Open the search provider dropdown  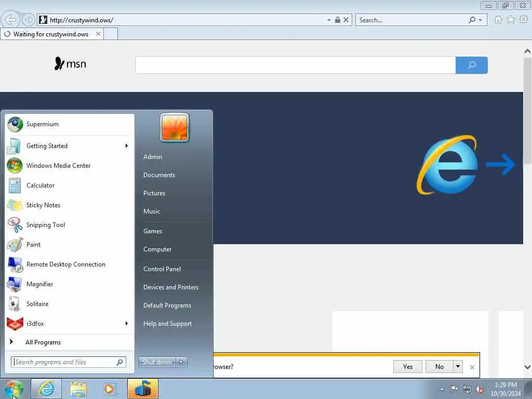(480, 20)
